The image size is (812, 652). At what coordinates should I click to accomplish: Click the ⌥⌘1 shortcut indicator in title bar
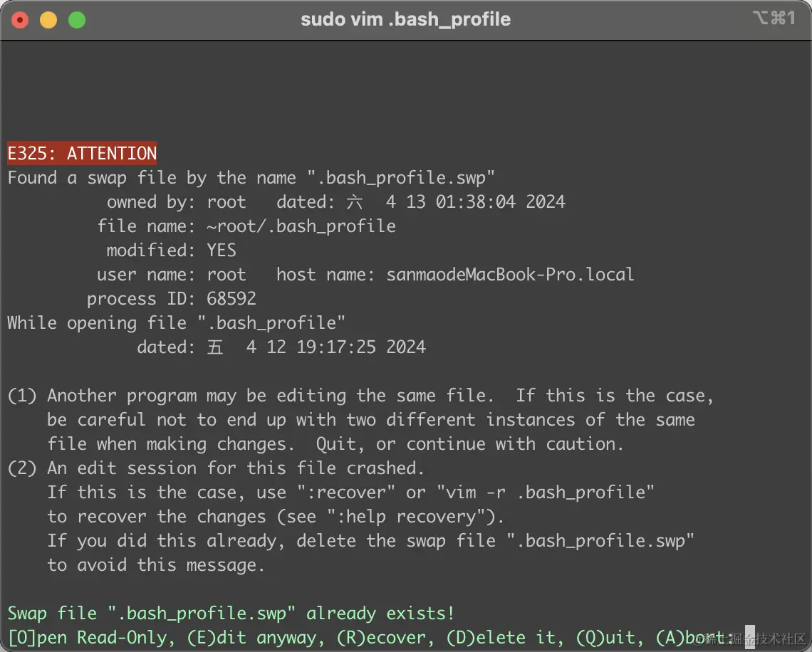pyautogui.click(x=773, y=19)
